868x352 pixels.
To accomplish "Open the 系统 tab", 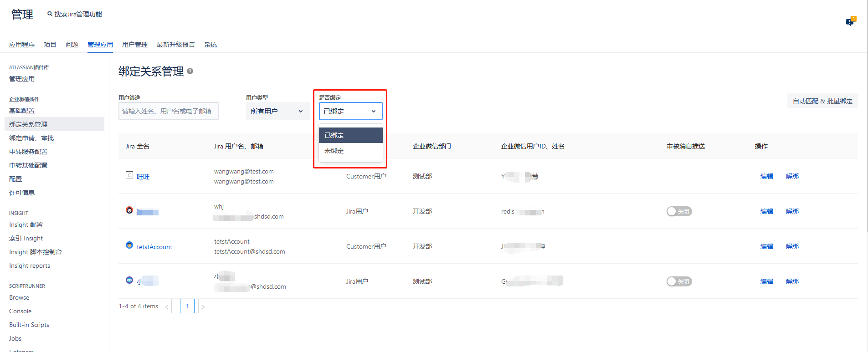I will tap(210, 45).
